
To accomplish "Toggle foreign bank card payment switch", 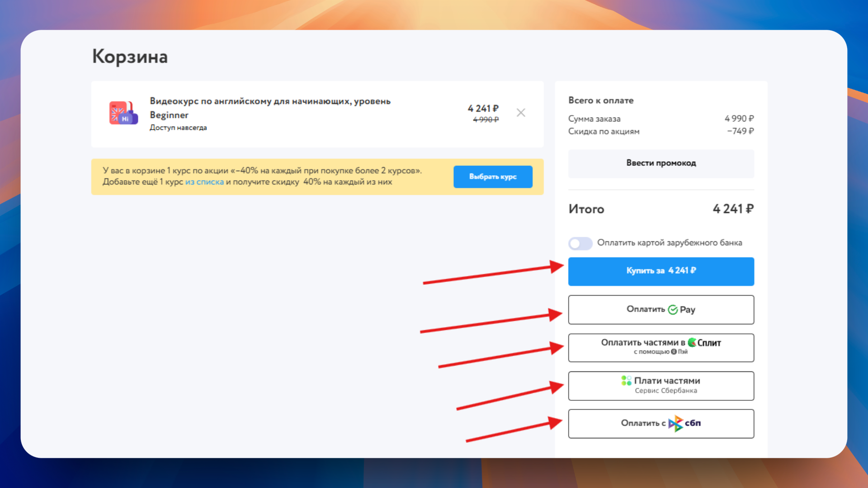I will pos(580,244).
